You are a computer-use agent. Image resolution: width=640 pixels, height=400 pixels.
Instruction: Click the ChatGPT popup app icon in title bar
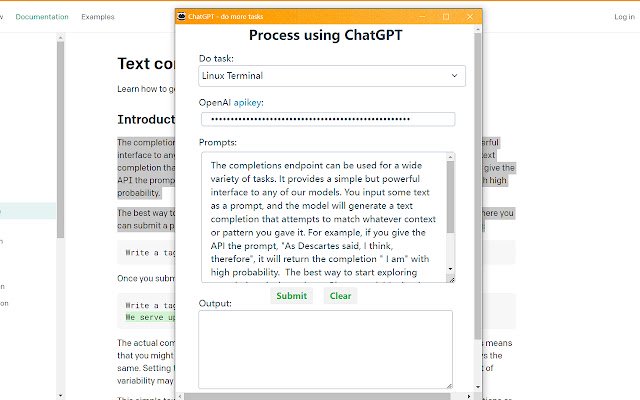click(x=182, y=16)
